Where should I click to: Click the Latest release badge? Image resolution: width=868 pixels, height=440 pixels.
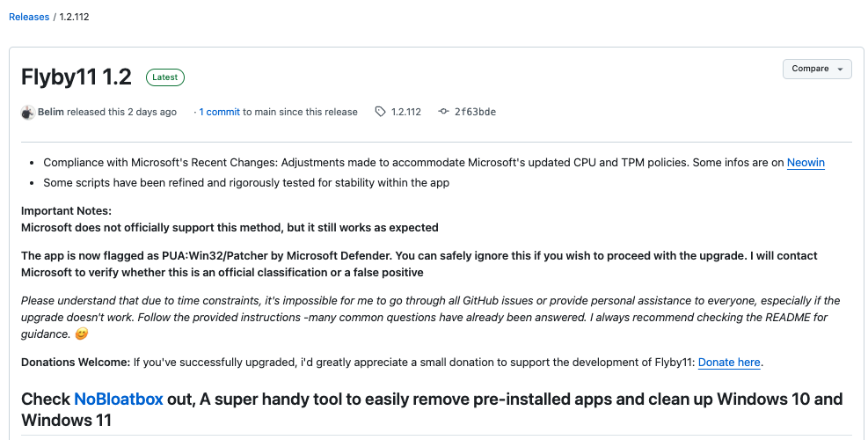coord(165,77)
